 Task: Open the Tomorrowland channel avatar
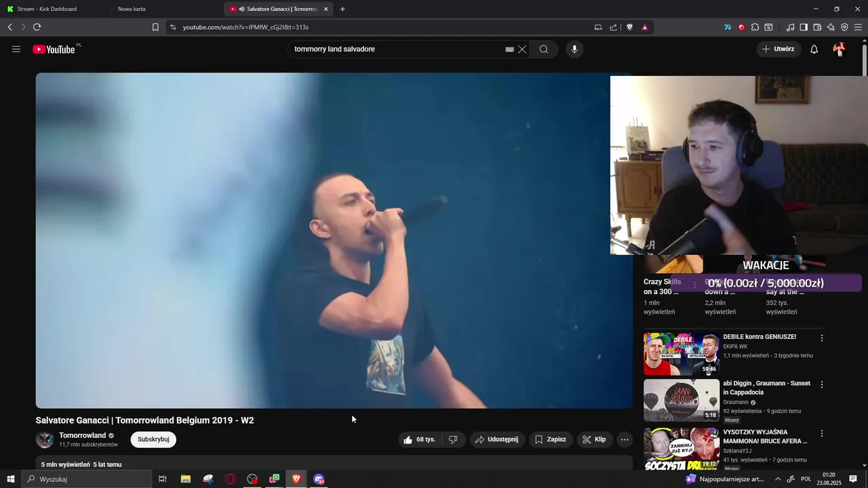(45, 439)
